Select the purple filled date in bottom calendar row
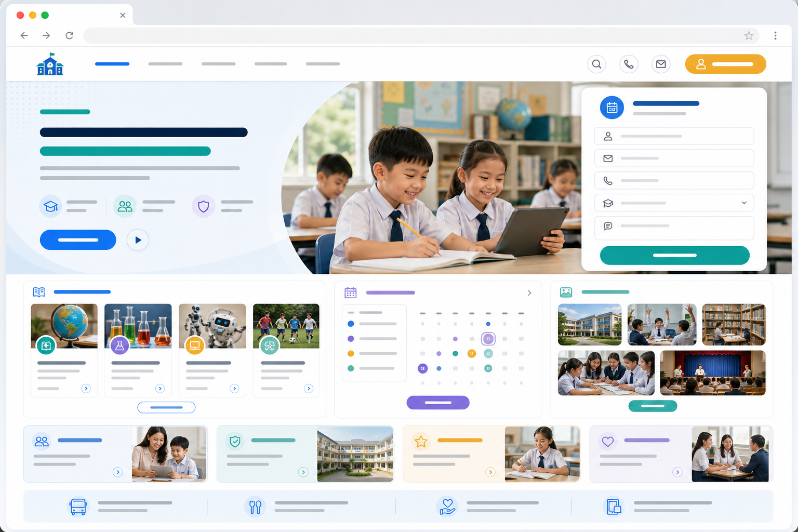This screenshot has height=532, width=798. (x=423, y=368)
